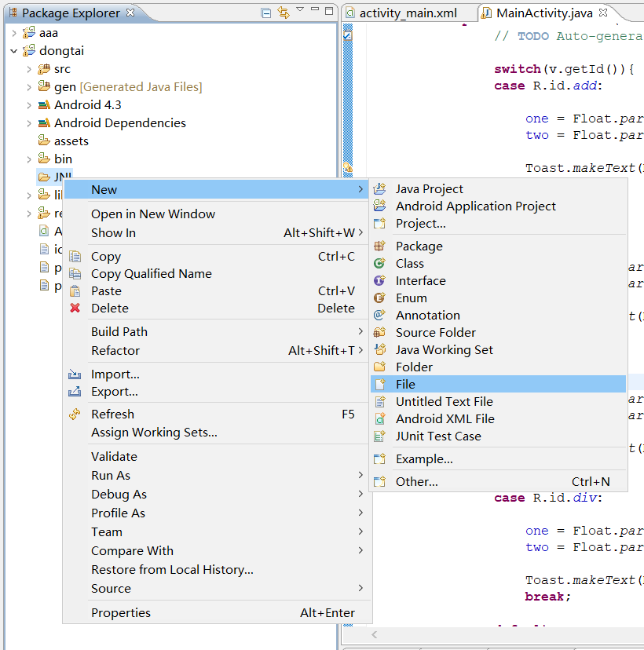The image size is (644, 650).
Task: Switch to the activity_main.xml editor tab
Action: 408,13
